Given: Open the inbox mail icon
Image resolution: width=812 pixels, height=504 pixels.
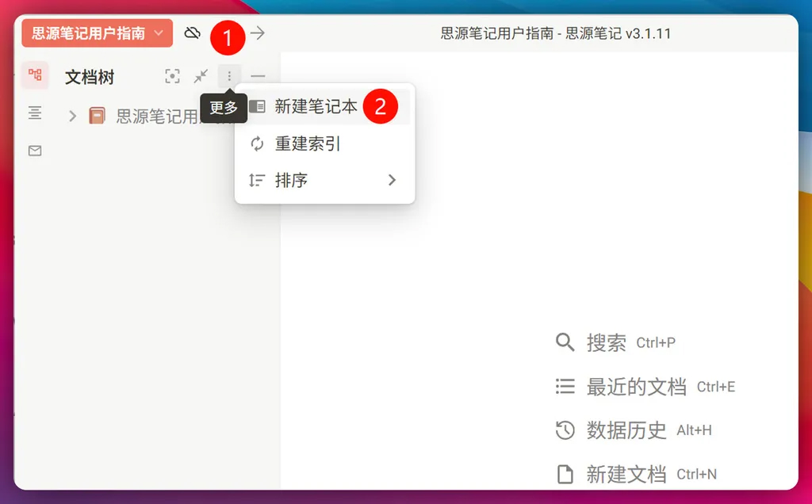Looking at the screenshot, I should coord(35,151).
